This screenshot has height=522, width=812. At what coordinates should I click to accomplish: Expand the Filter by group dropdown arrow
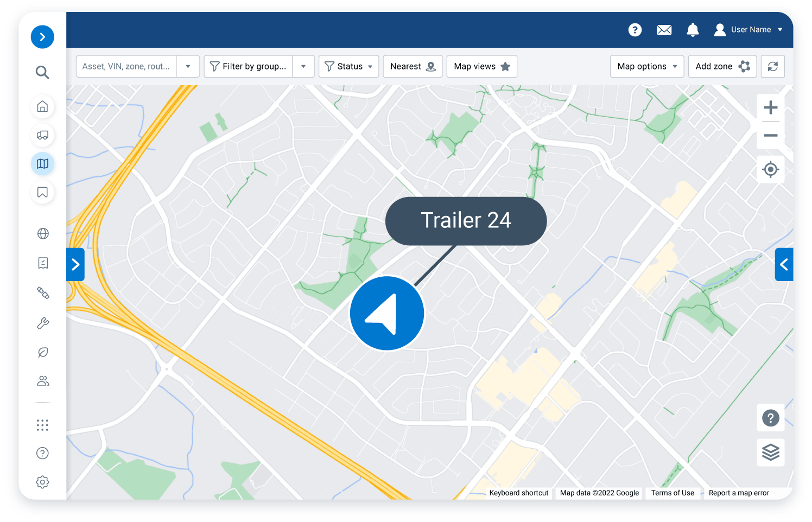tap(303, 66)
